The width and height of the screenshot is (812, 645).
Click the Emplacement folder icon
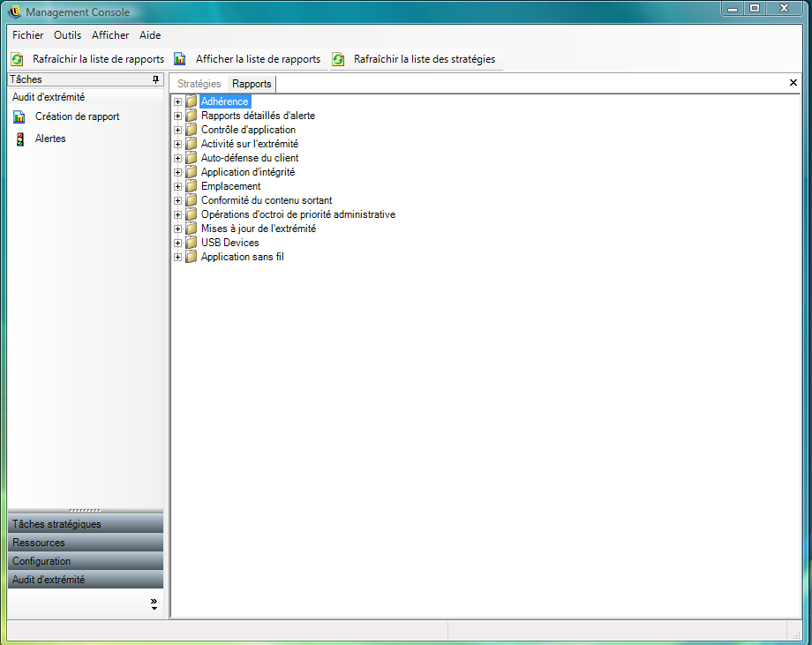tap(192, 186)
